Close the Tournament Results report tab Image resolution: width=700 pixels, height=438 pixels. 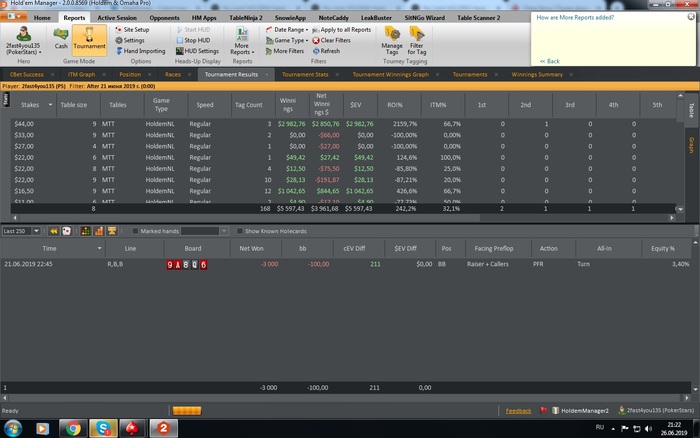(x=267, y=75)
